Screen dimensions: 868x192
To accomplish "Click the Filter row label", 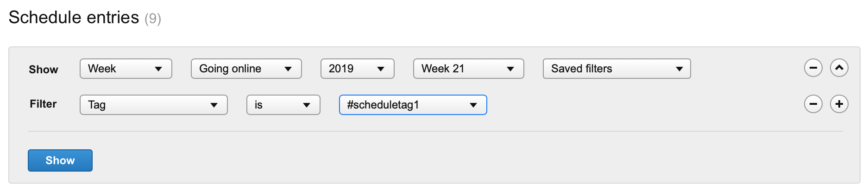I will [43, 104].
